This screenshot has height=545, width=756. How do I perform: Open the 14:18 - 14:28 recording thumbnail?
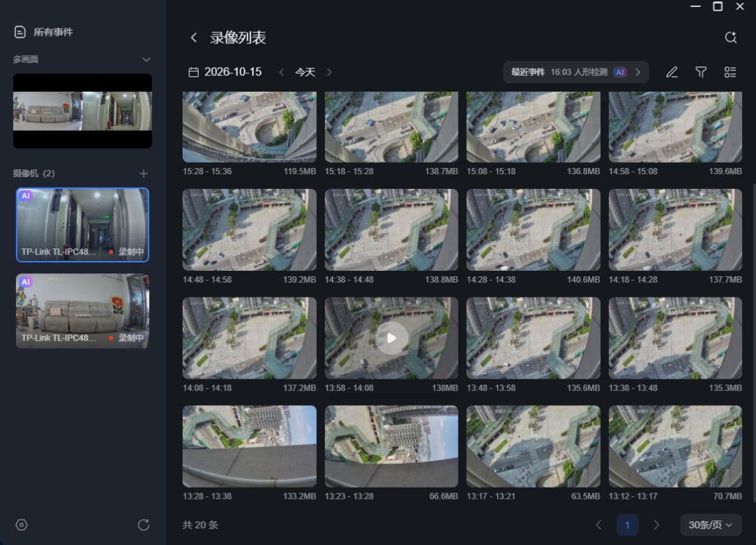(675, 230)
